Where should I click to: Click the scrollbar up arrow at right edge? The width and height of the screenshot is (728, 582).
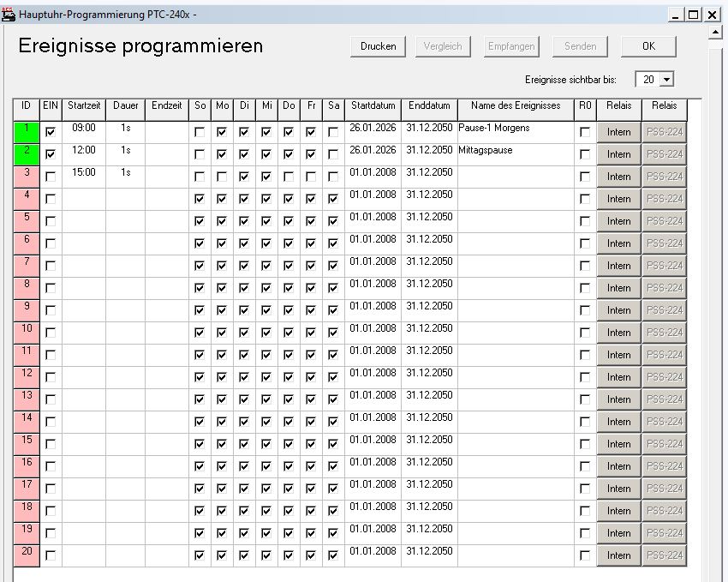coord(716,33)
